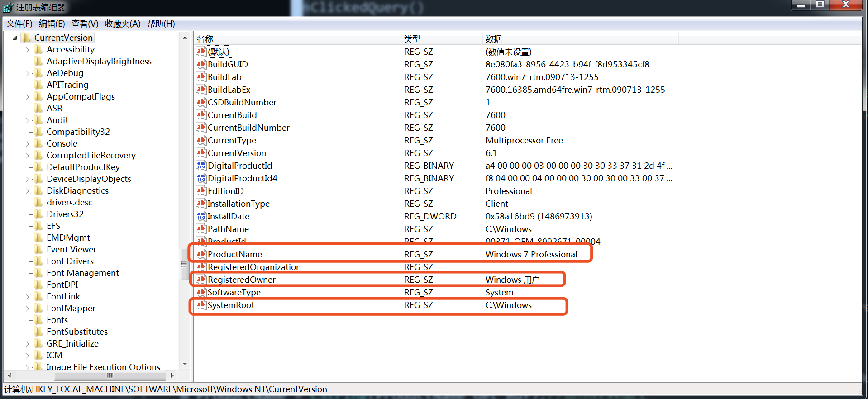The height and width of the screenshot is (399, 868).
Task: Expand the AeDebug tree node
Action: pyautogui.click(x=27, y=73)
